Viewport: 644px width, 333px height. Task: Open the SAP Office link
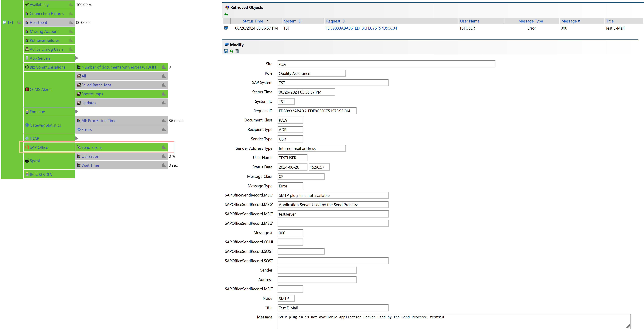pos(39,147)
